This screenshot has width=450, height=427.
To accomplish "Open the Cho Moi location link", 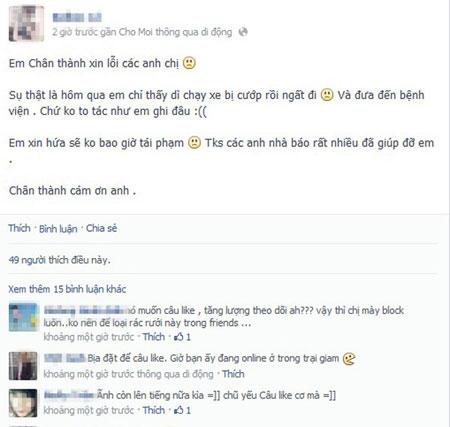I will [x=136, y=32].
